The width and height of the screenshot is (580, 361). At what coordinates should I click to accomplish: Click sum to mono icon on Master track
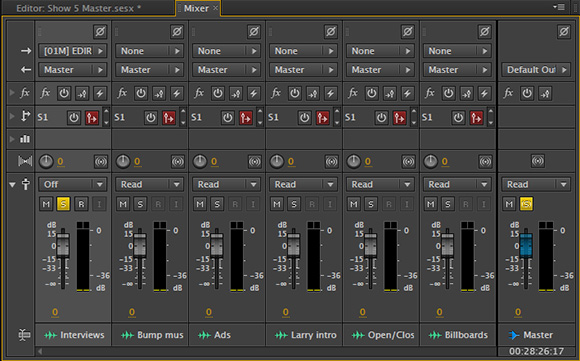tap(538, 161)
